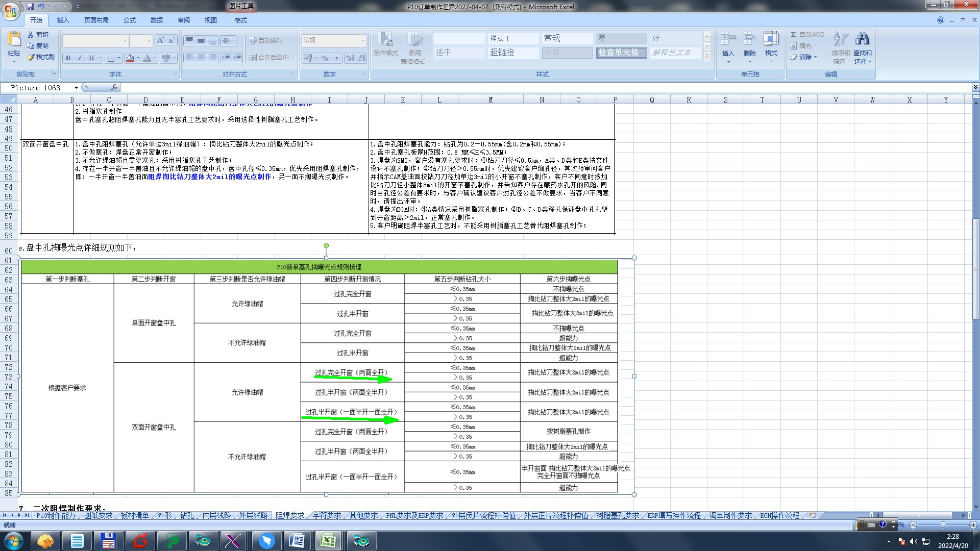Switch to the 数据 ribbon tab
Screen dimensions: 980x551
point(157,20)
